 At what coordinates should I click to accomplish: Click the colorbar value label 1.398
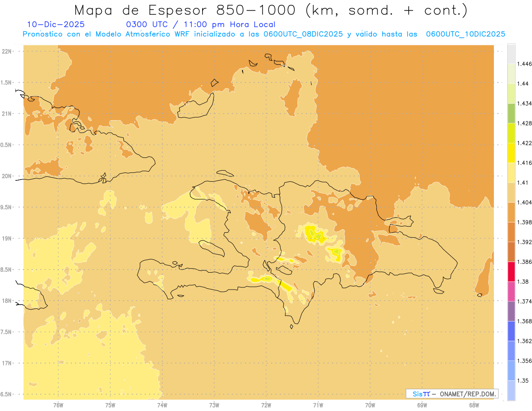[524, 222]
